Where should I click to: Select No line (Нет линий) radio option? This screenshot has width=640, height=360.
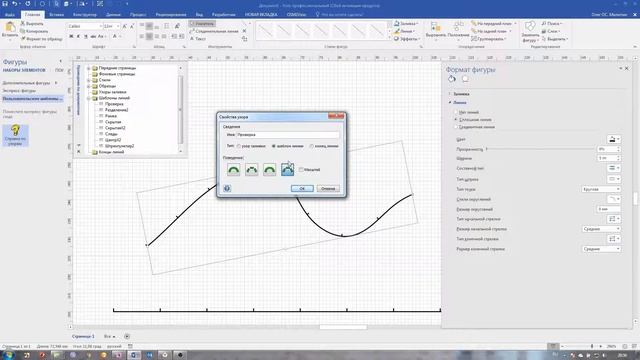pyautogui.click(x=456, y=112)
